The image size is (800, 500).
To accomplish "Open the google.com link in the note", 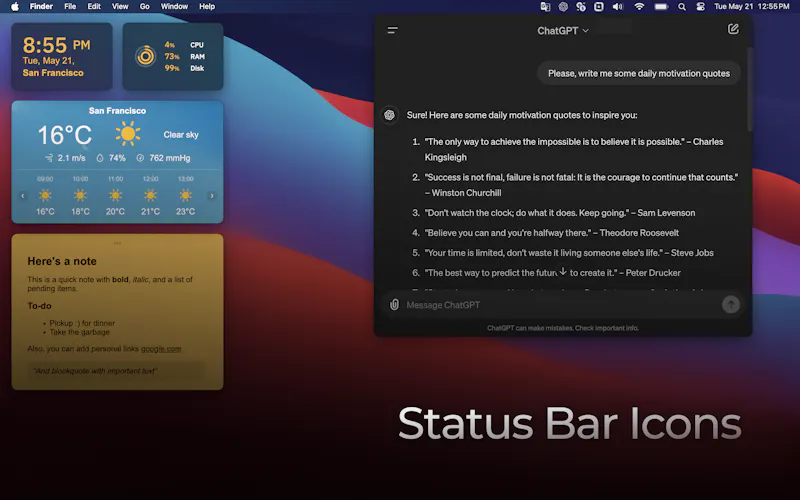I will point(161,349).
